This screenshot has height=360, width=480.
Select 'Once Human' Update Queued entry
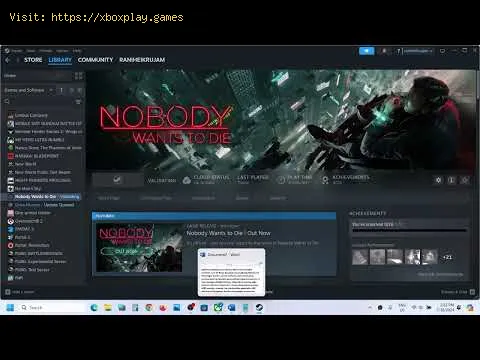pyautogui.click(x=44, y=205)
